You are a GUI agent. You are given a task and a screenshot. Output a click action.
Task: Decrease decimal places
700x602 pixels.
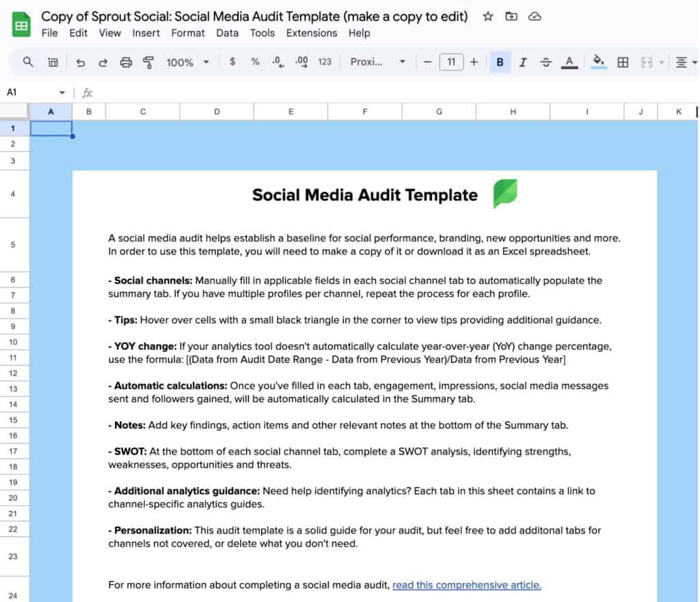tap(277, 62)
